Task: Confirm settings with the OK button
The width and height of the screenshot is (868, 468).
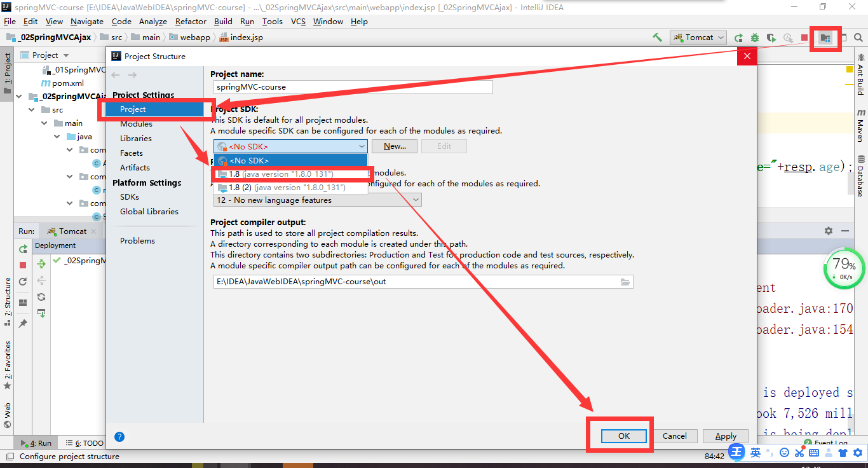Action: [x=623, y=436]
